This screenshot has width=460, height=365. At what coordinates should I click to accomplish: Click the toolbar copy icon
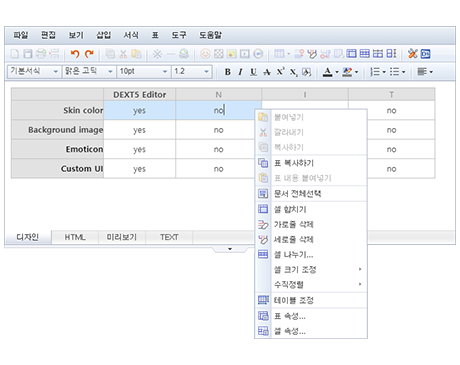pyautogui.click(x=110, y=53)
